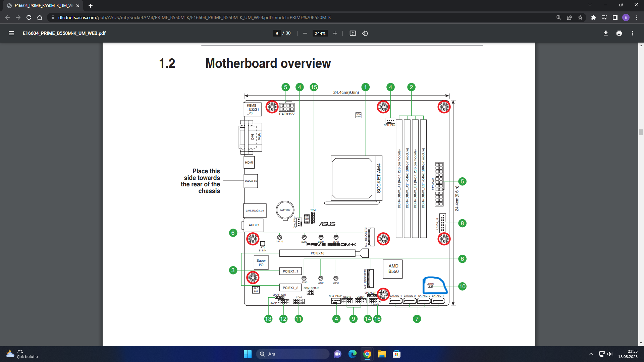Viewport: 644px width, 362px height.
Task: Open a new Chrome tab
Action: point(91,6)
